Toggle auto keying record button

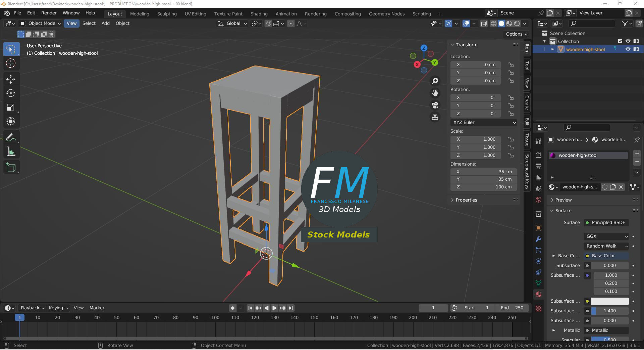coord(233,308)
